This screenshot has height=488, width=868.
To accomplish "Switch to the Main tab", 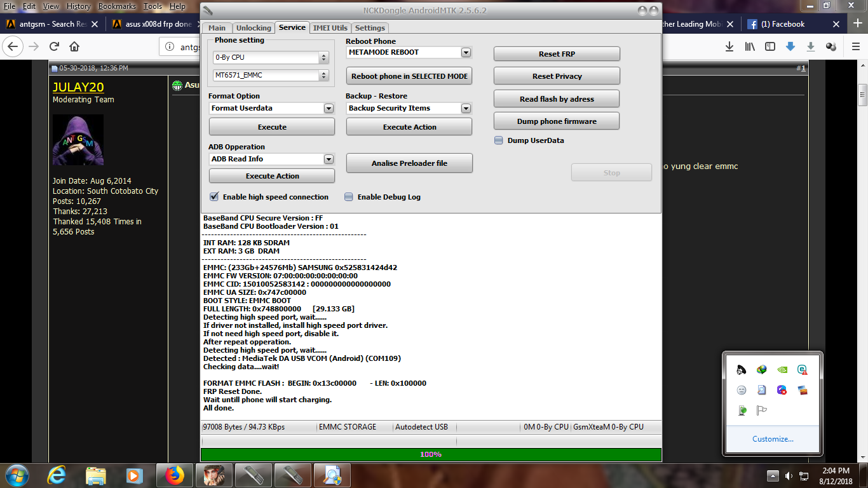I will [217, 28].
